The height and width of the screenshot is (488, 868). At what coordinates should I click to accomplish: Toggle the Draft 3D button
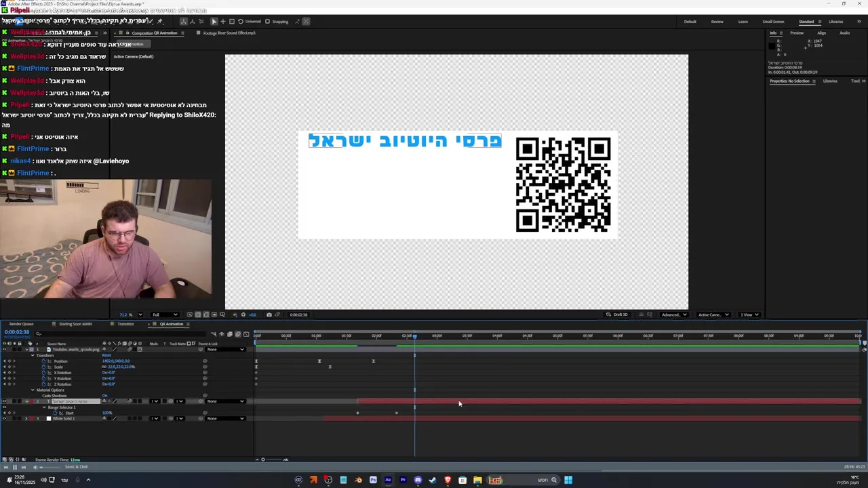tap(617, 314)
